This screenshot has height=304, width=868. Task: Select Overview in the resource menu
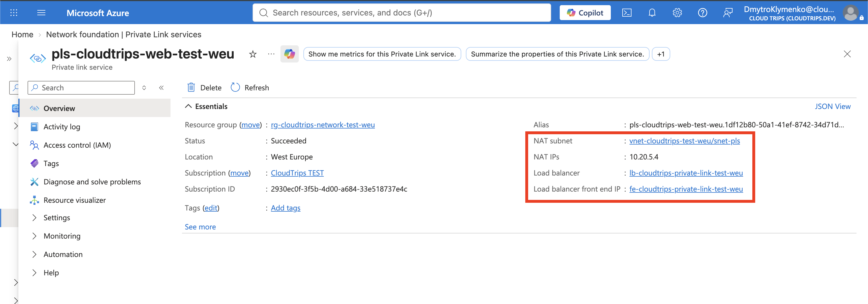95,108
